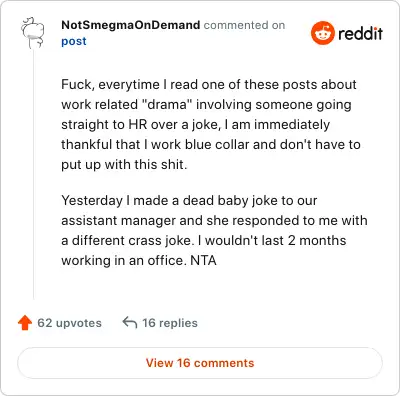Image resolution: width=400 pixels, height=396 pixels.
Task: Click the phrase "straight to HR" in comment
Action: [104, 124]
